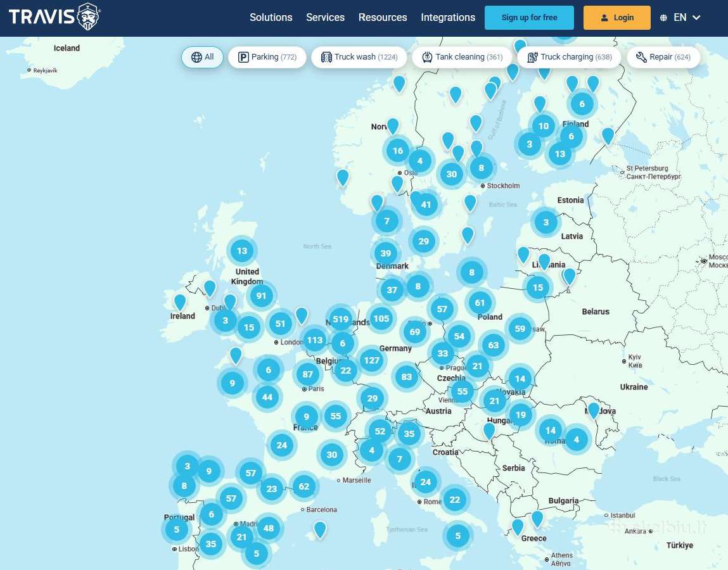
Task: Click the Reykjavik label on the map
Action: 45,70
